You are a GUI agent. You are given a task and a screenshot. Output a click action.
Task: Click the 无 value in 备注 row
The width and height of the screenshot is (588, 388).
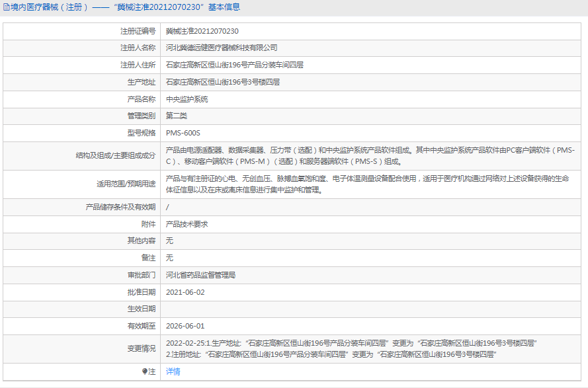point(169,258)
